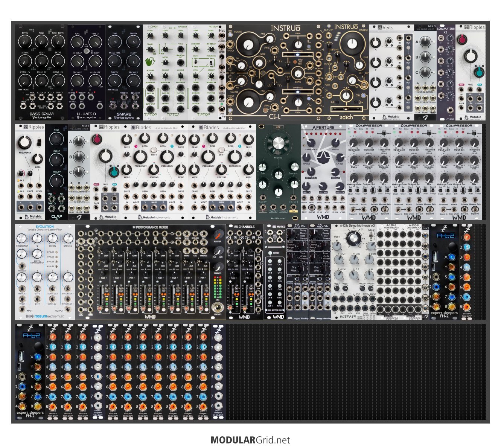The height and width of the screenshot is (448, 501).
Task: Select the WMD Mutes module
Action: (x=275, y=272)
